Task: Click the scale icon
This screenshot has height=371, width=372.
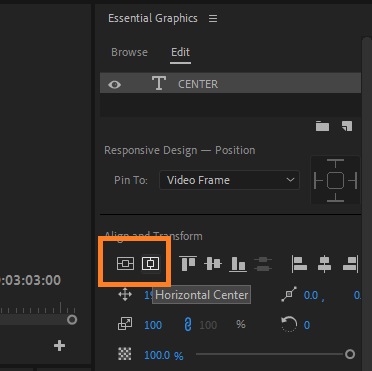Action: point(125,324)
